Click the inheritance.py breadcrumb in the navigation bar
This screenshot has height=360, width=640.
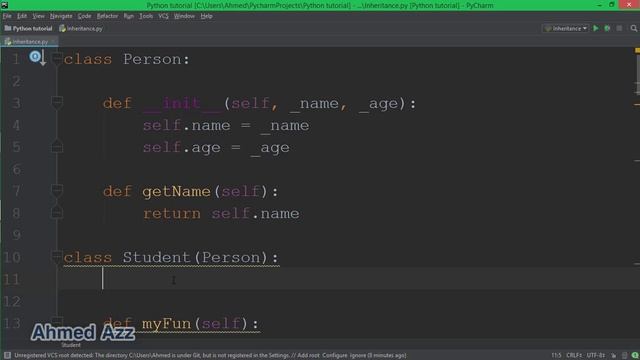point(81,29)
